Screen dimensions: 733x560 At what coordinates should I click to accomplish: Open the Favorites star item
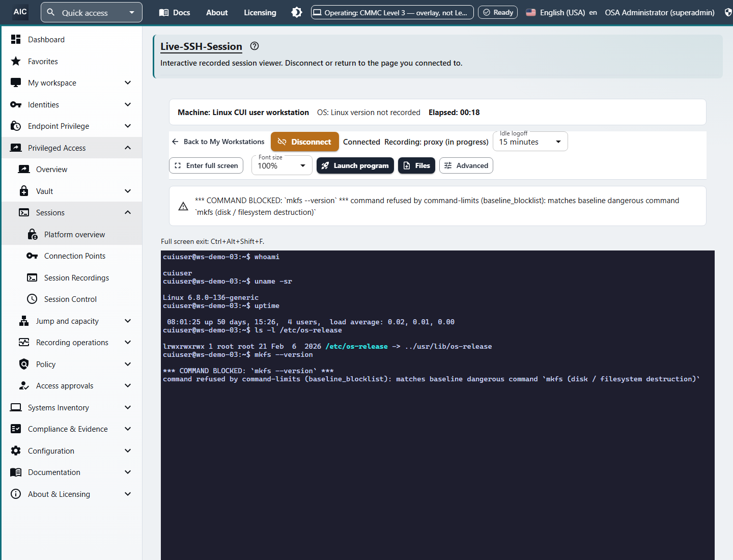[x=71, y=61]
